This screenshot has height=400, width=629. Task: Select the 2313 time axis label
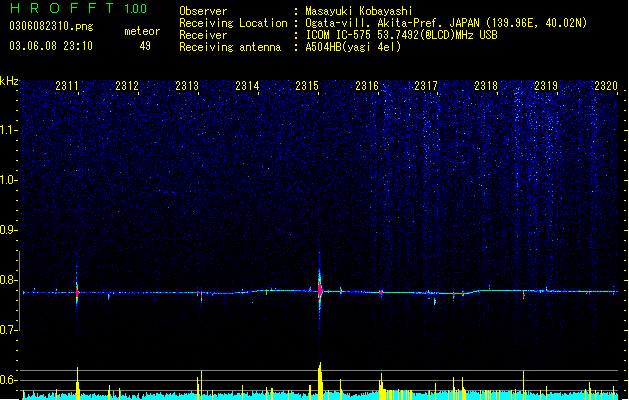coord(187,86)
